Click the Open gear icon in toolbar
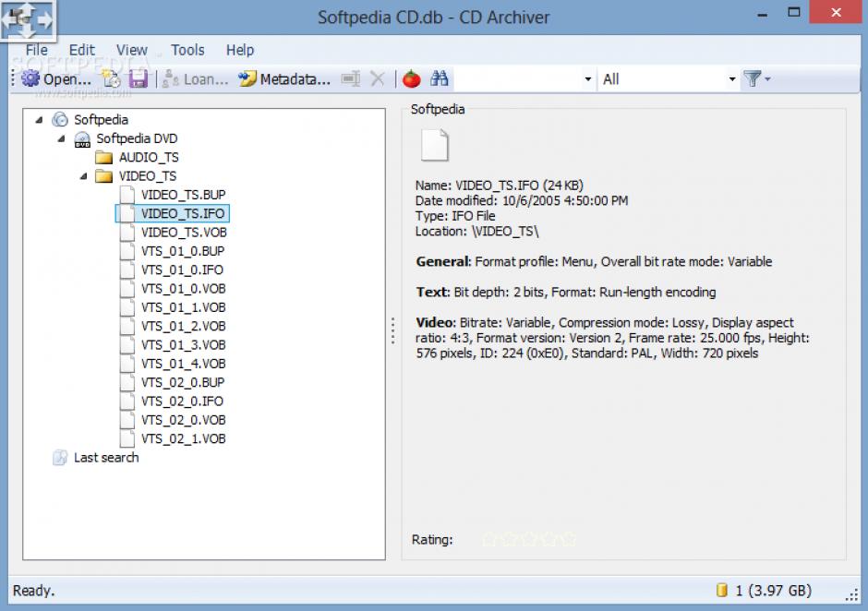The height and width of the screenshot is (611, 868). click(30, 79)
